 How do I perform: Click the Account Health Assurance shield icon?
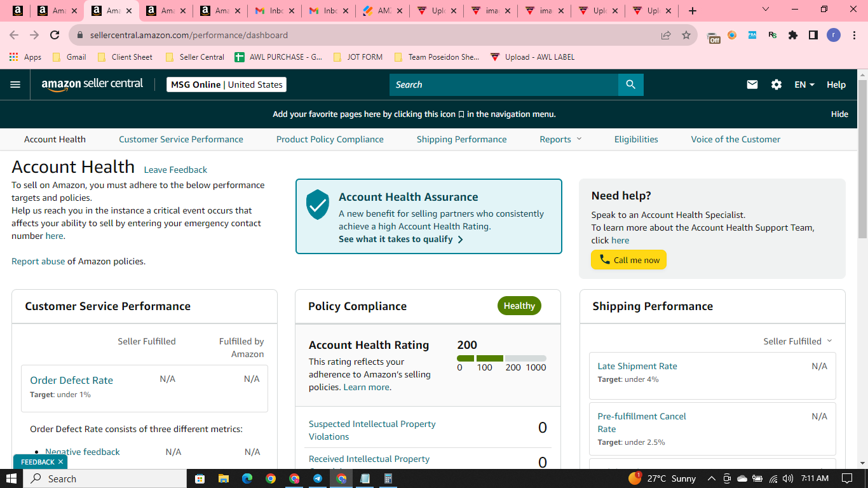tap(318, 205)
